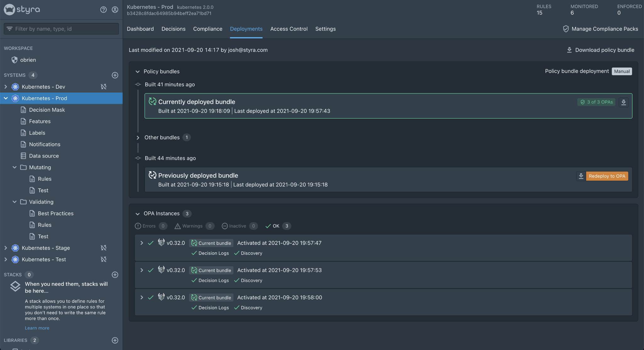Click the Decision Mask document icon

point(23,110)
